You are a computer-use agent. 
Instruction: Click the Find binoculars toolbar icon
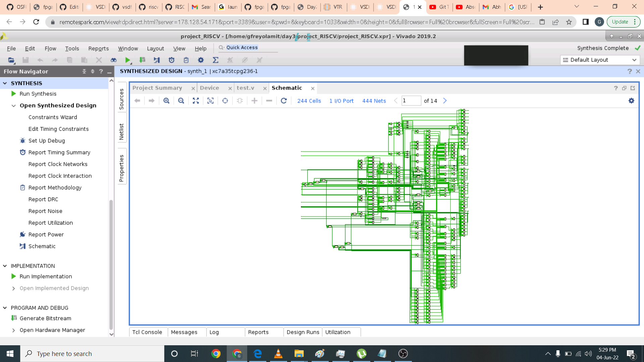click(113, 60)
